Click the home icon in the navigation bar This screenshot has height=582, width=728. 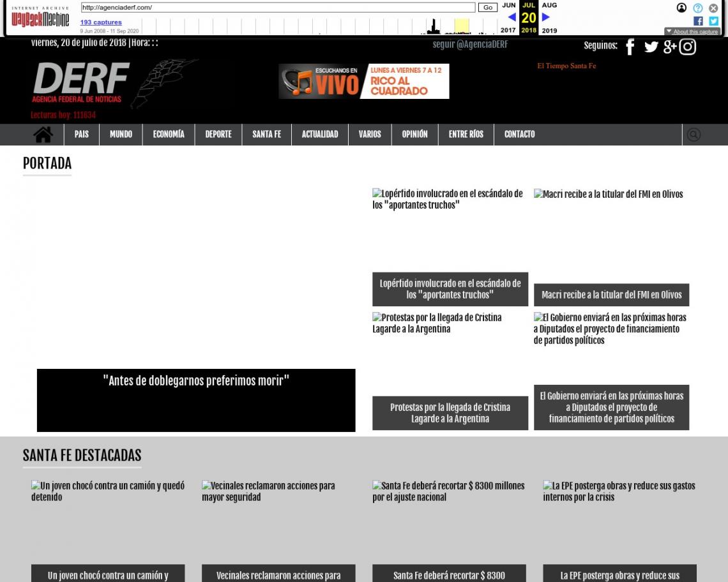tap(43, 135)
